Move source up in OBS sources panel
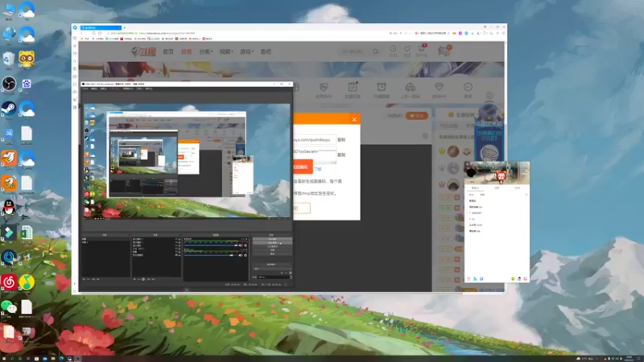Viewport: 644px width, 362px height. pos(149,279)
